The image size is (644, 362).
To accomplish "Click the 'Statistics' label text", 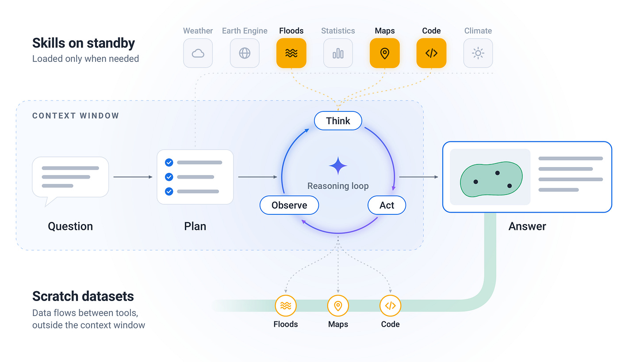I will 338,30.
